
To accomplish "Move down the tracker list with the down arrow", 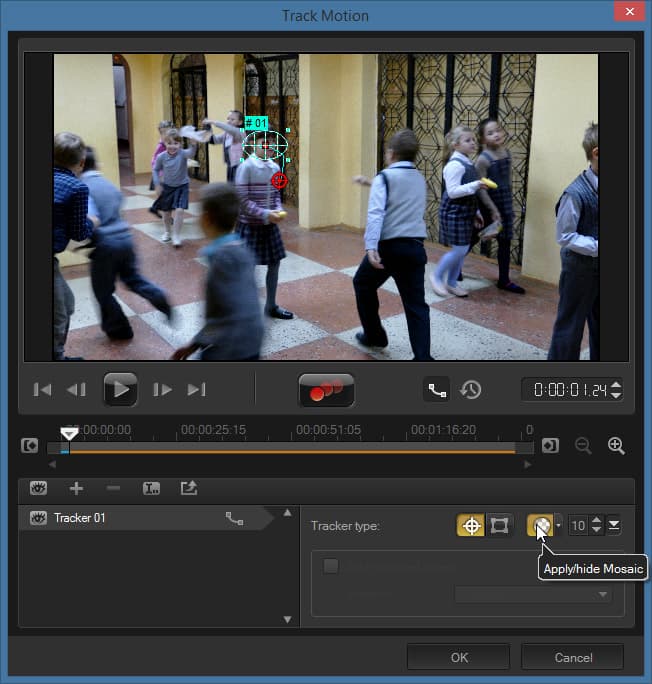I will point(287,619).
